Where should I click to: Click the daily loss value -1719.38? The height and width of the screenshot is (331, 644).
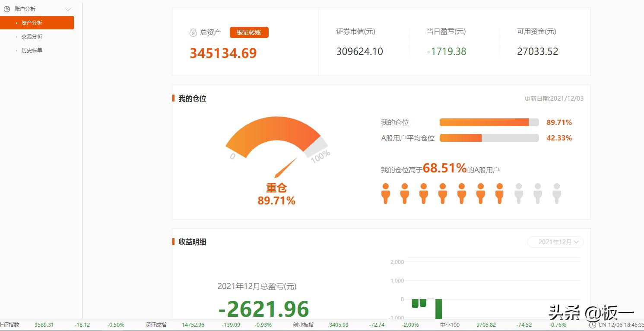(447, 51)
